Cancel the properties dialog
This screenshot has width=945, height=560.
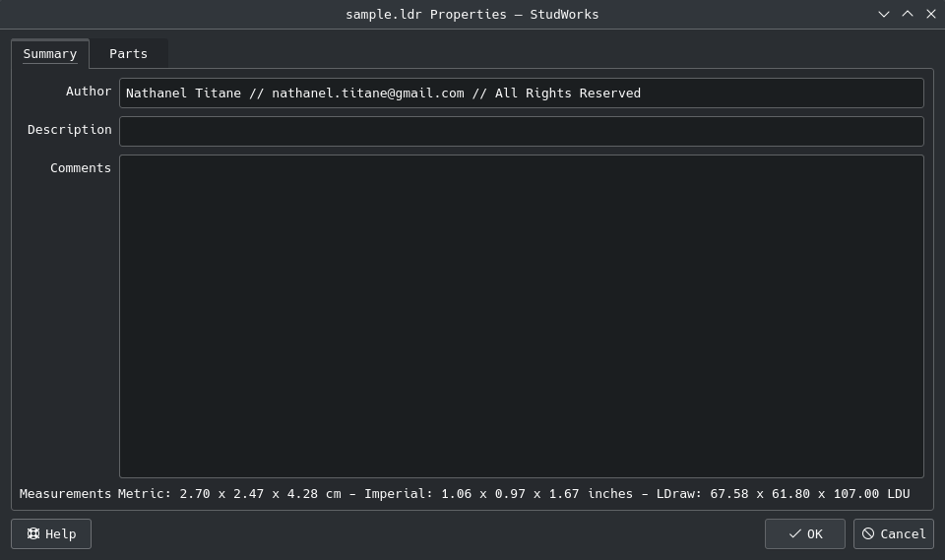pos(894,534)
